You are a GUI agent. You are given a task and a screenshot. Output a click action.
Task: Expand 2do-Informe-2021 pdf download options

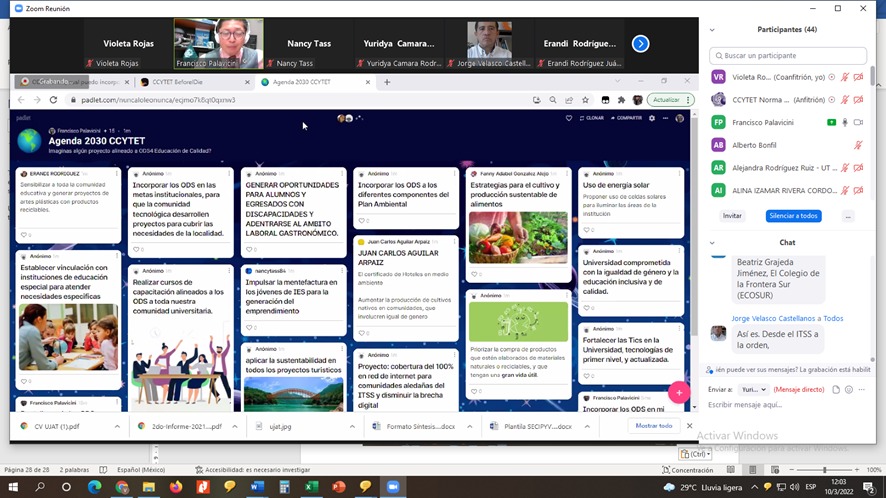click(235, 427)
